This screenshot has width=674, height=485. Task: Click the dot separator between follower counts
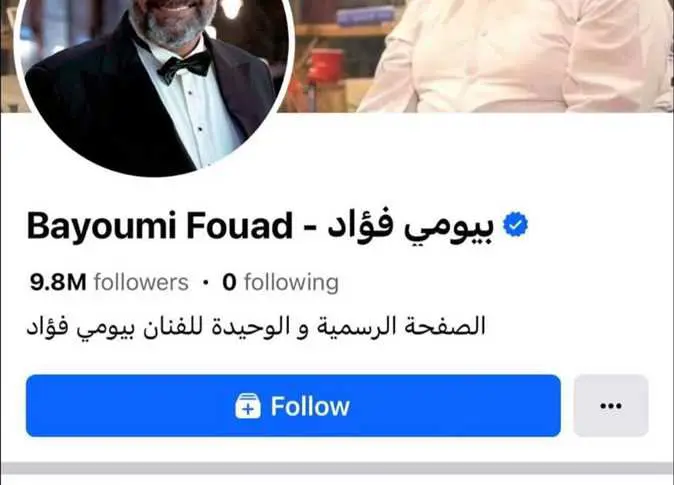pos(205,283)
